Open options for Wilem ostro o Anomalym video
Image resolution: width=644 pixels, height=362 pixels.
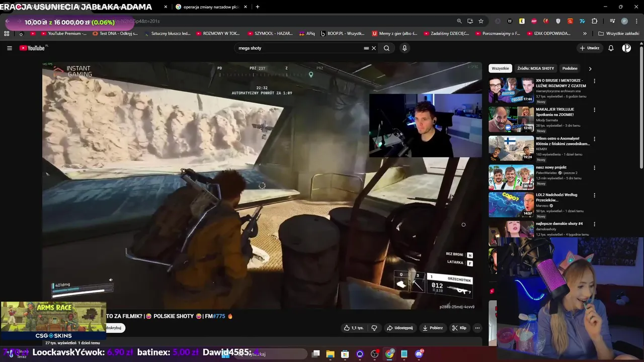(x=594, y=139)
